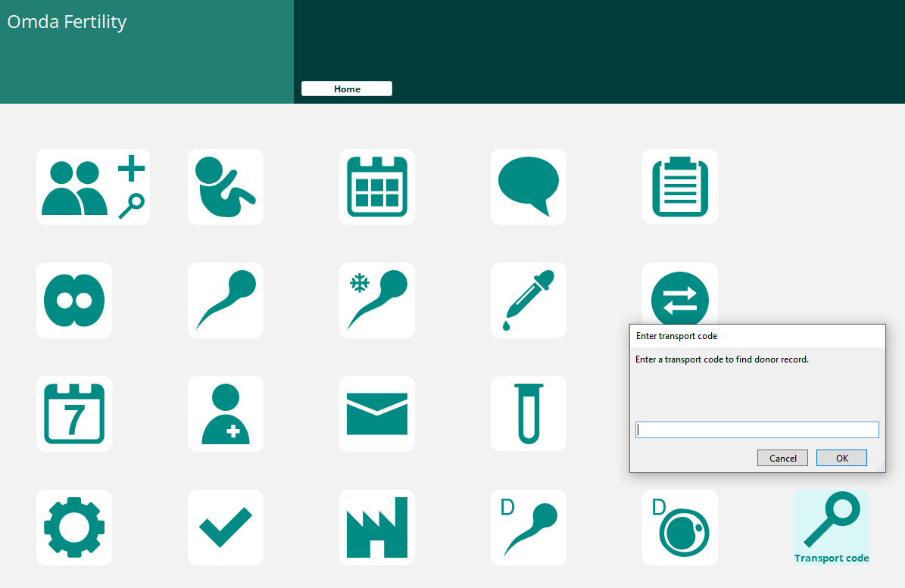Focus the transport code text field
905x588 pixels.
click(x=757, y=430)
